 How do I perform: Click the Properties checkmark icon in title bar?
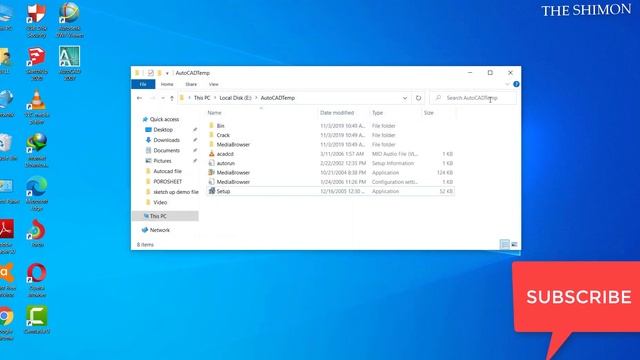tap(151, 73)
